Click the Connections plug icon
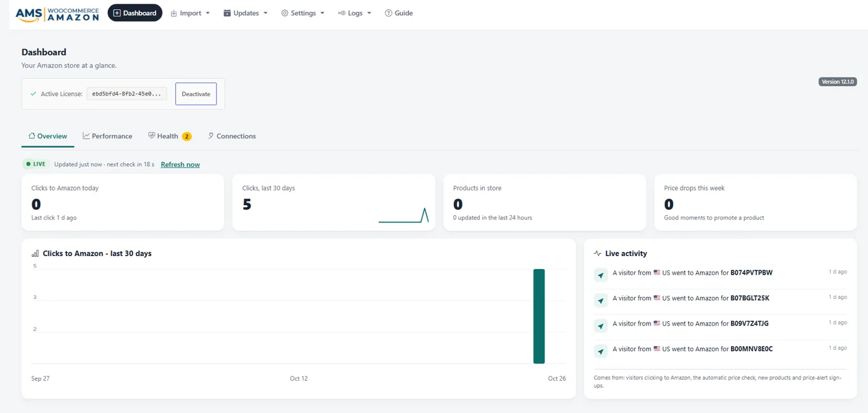868x413 pixels. tap(211, 136)
